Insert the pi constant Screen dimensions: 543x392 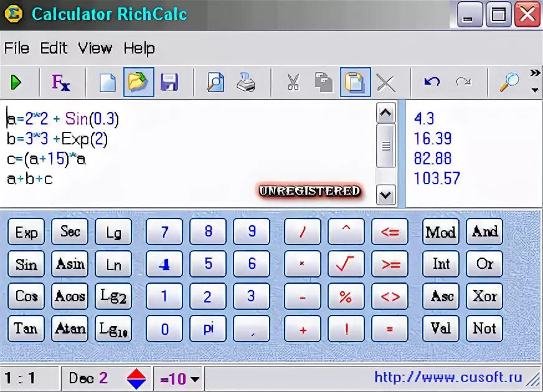208,329
